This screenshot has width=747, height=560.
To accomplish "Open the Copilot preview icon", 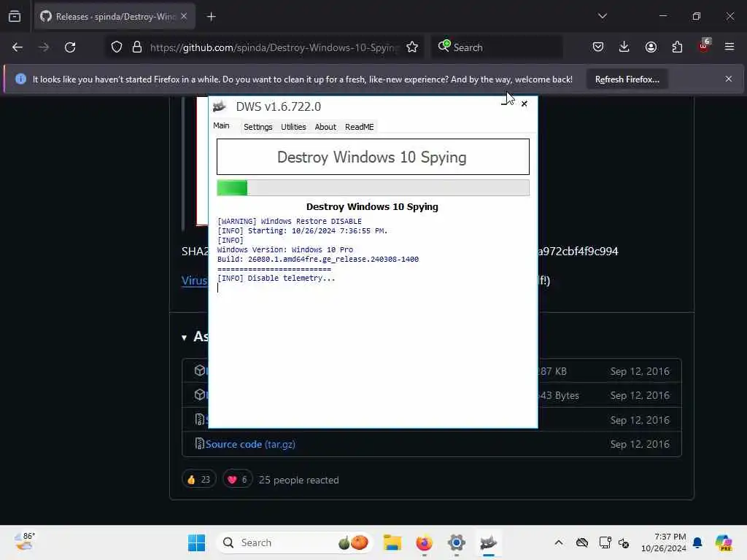I will tap(724, 542).
